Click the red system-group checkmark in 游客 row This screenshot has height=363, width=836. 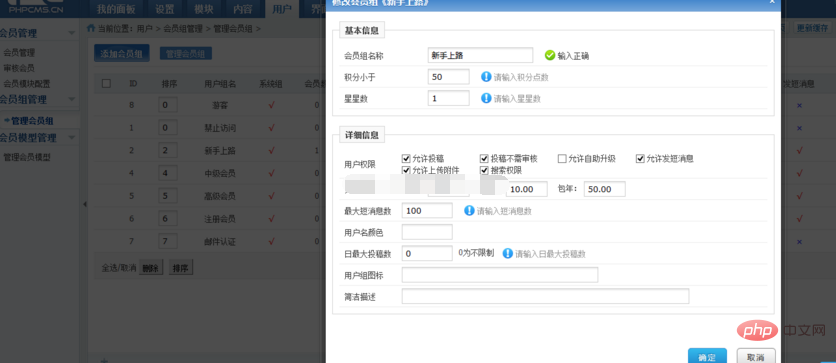click(x=271, y=105)
